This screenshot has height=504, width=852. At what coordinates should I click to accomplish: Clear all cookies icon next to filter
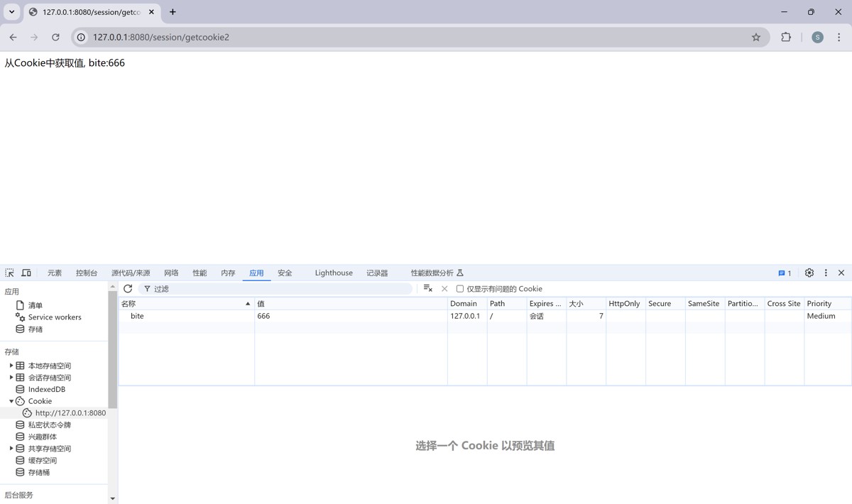pyautogui.click(x=427, y=288)
